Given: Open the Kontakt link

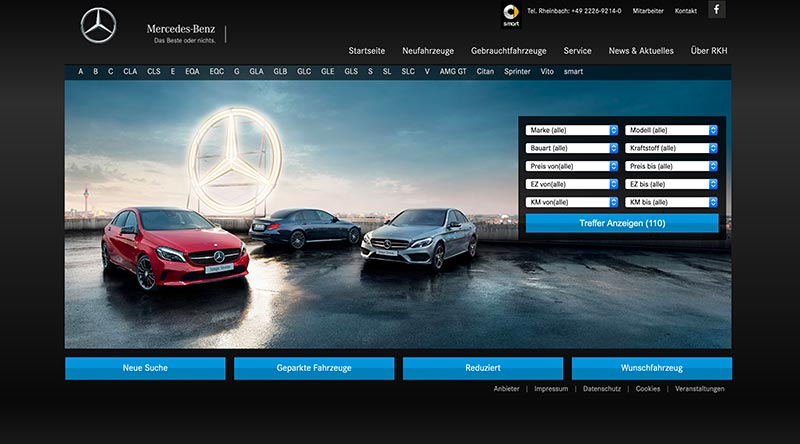Looking at the screenshot, I should click(x=686, y=11).
